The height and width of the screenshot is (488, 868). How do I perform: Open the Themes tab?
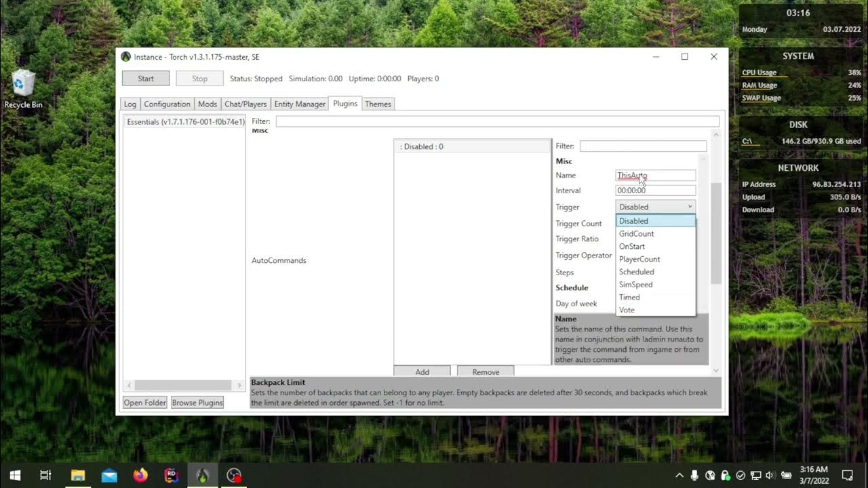pyautogui.click(x=378, y=104)
